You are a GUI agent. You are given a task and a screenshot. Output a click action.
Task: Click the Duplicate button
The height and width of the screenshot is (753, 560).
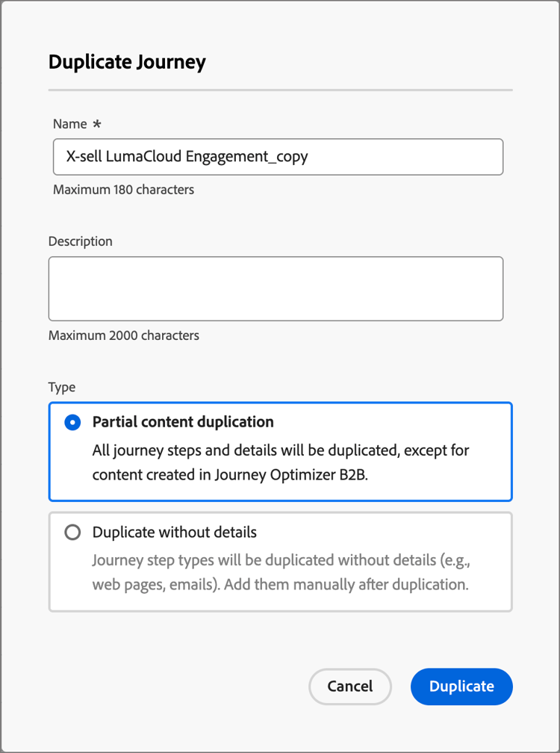[x=461, y=687]
